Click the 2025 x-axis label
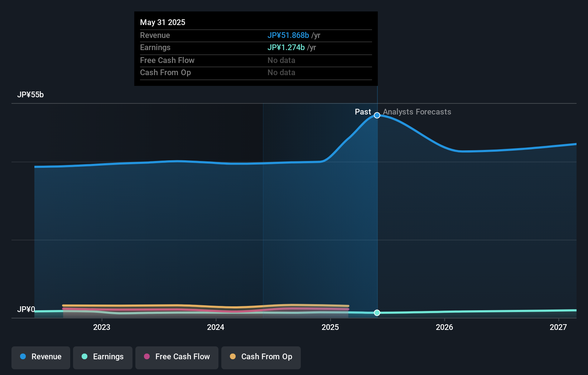Viewport: 588px width, 375px height. pos(330,327)
